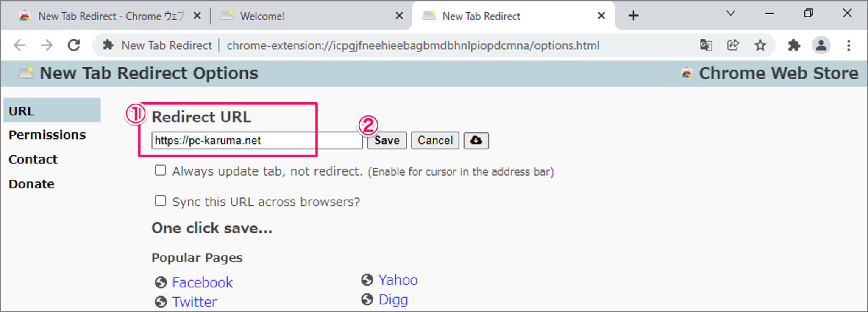Open the tab search chevron dropdown
This screenshot has height=312, width=868.
730,14
